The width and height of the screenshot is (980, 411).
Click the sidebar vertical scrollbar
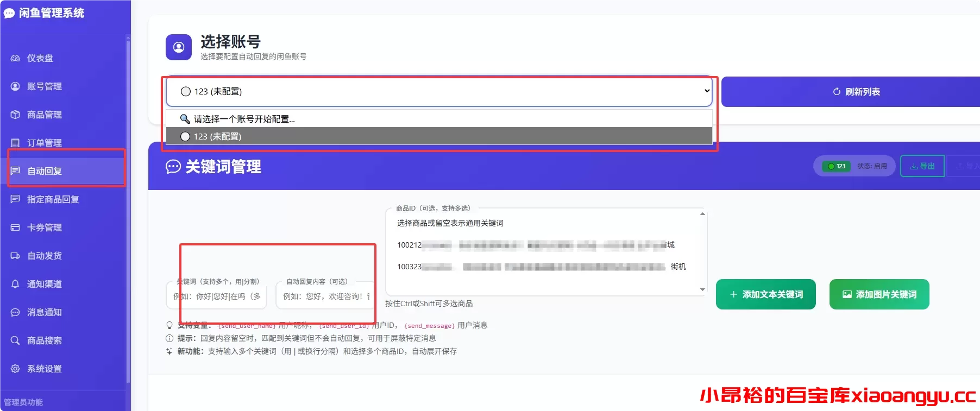[128, 212]
